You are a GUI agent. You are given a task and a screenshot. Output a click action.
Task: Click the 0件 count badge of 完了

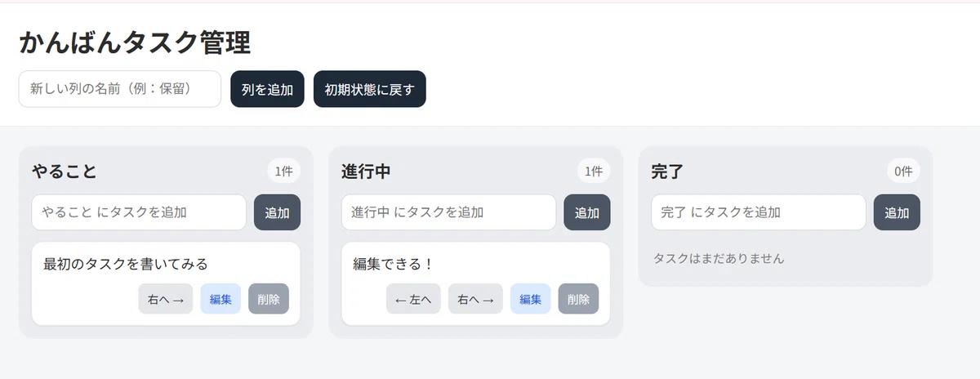pos(903,172)
